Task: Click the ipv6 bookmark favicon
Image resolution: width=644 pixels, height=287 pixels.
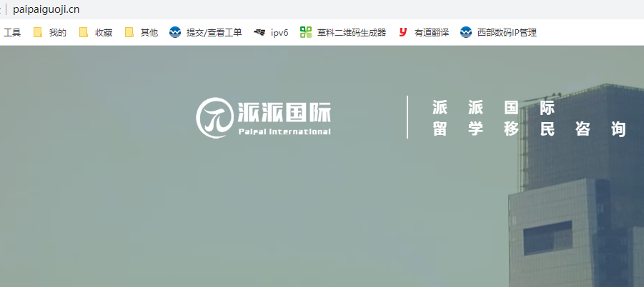Action: (x=259, y=32)
